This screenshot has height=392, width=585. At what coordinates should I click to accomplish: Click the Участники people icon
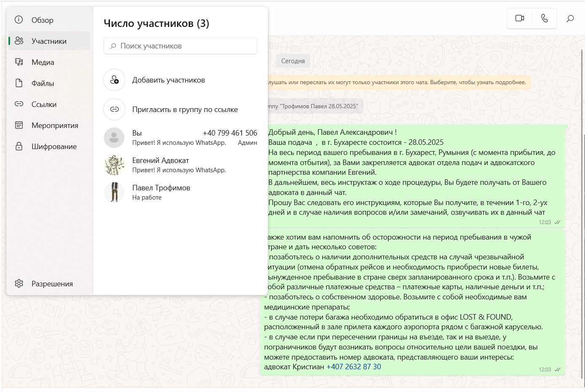click(x=19, y=41)
